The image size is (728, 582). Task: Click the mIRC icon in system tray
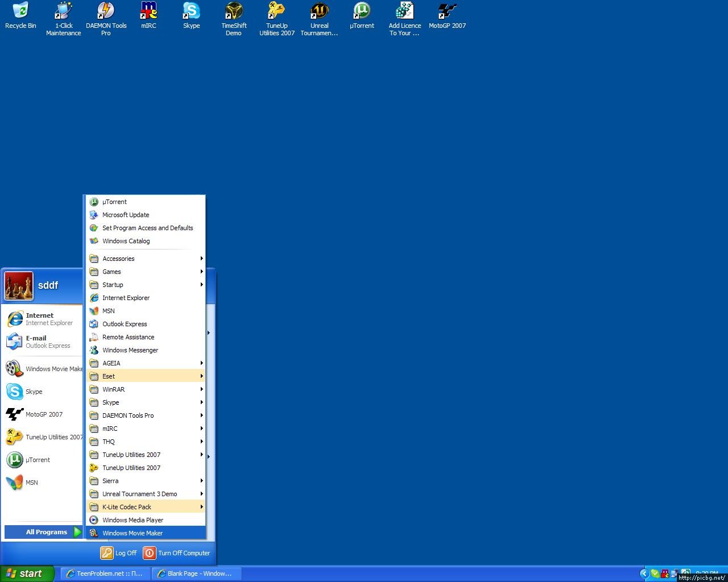[x=665, y=573]
